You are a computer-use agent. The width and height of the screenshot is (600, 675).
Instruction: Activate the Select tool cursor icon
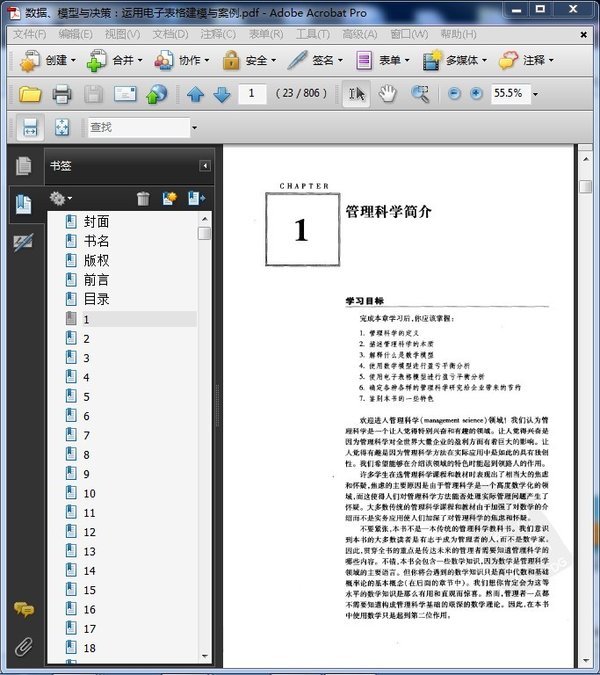pos(356,93)
